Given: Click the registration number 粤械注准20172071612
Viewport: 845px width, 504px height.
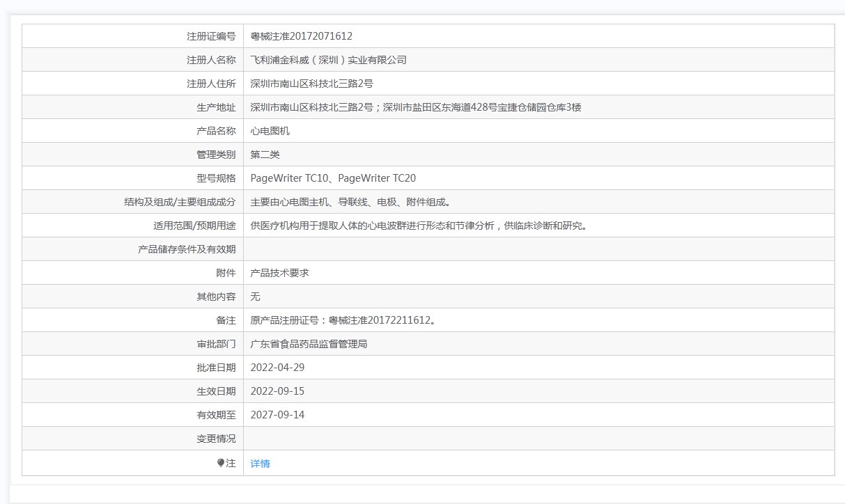Looking at the screenshot, I should (301, 36).
